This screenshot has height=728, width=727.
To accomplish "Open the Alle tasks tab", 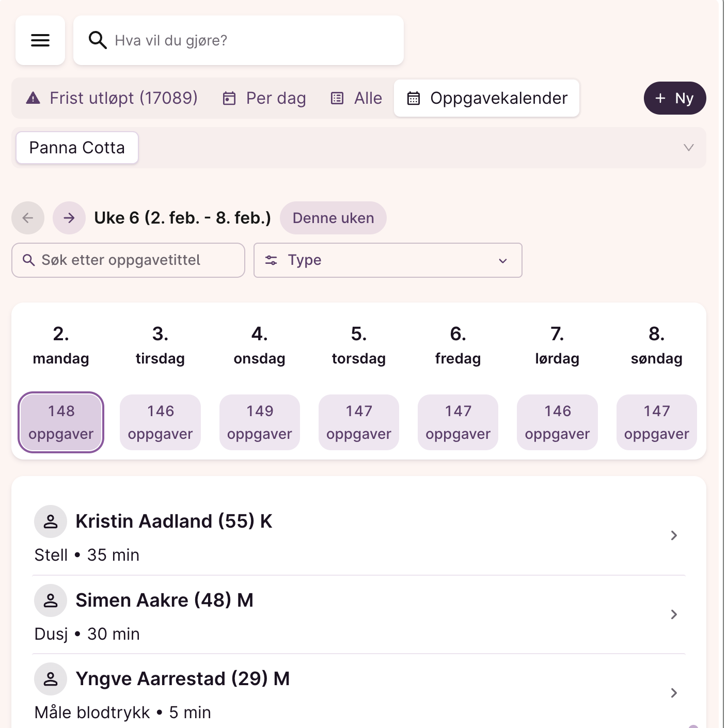I will click(x=357, y=98).
